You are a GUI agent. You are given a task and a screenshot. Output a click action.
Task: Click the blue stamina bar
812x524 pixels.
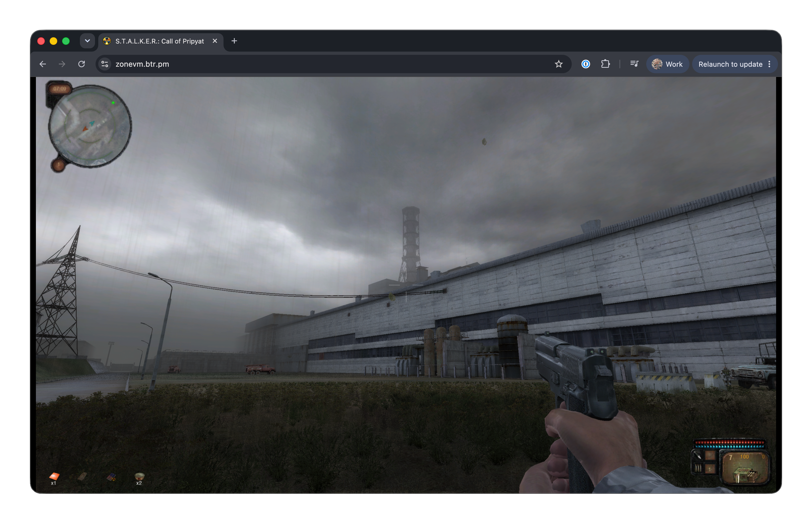tap(729, 446)
